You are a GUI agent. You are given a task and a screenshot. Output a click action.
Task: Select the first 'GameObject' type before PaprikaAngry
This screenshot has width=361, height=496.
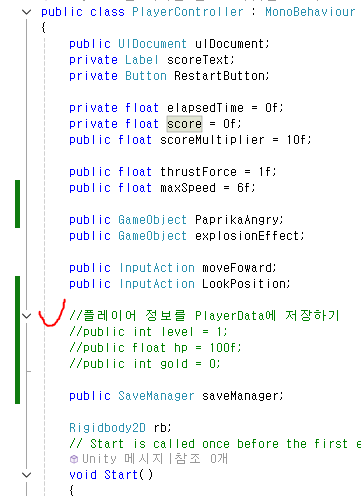tap(152, 220)
